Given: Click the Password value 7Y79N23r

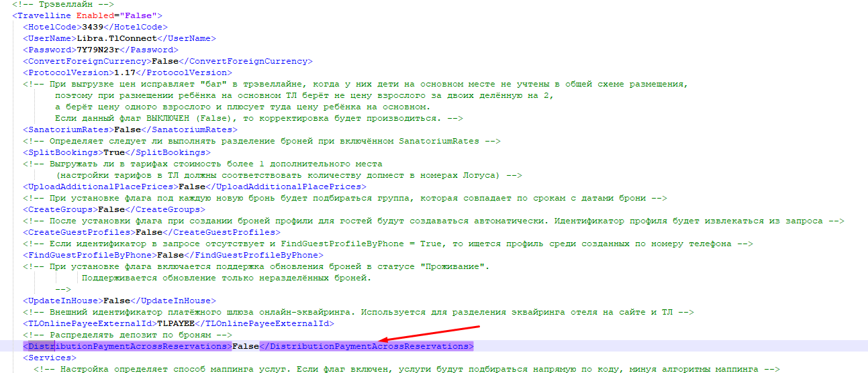Looking at the screenshot, I should (99, 50).
